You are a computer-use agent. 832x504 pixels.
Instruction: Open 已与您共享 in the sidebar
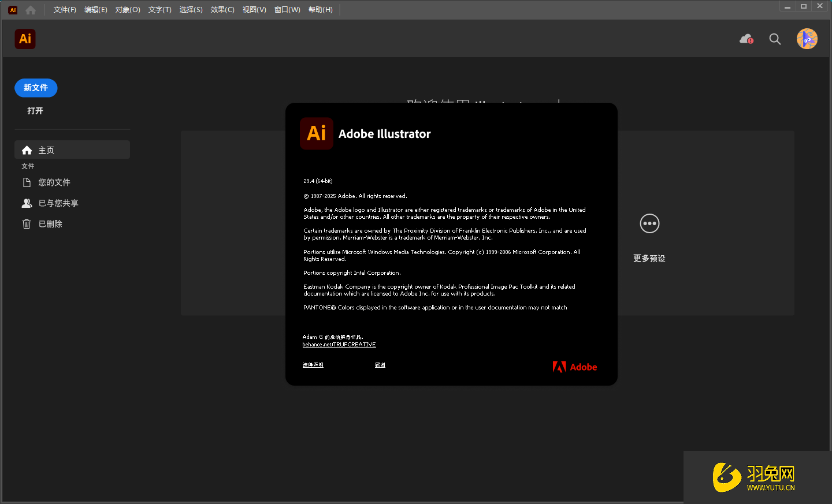coord(72,203)
